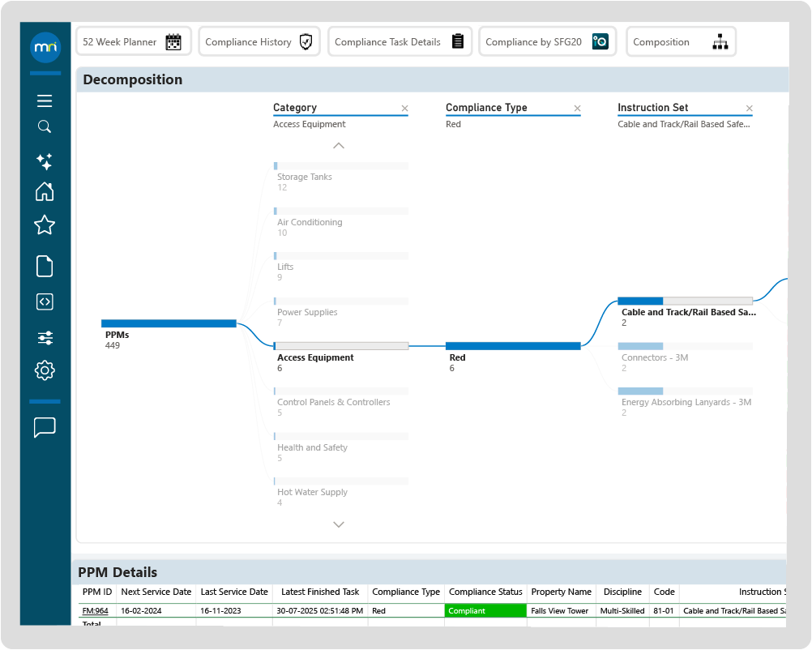Screen dimensions: 812x650
Task: Remove the Compliance Type level
Action: (x=577, y=109)
